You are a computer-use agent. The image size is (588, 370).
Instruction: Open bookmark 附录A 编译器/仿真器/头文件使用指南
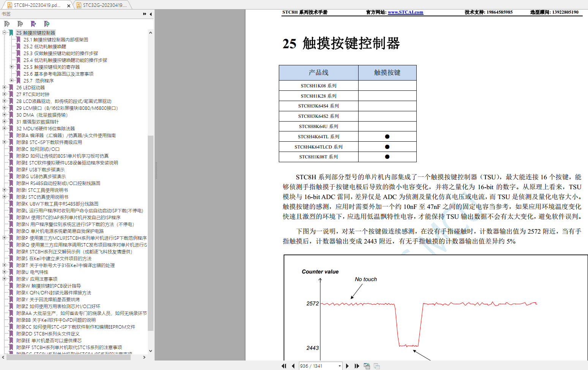pos(66,135)
